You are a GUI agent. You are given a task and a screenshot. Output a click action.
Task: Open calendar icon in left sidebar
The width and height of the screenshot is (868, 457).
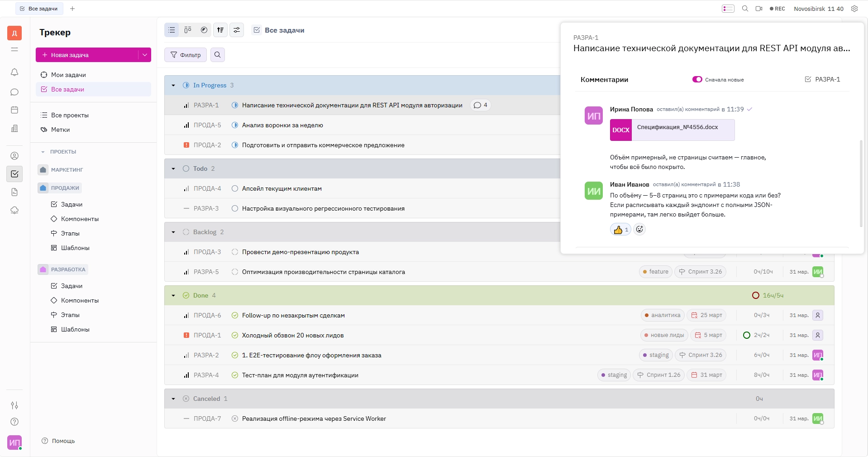14,110
